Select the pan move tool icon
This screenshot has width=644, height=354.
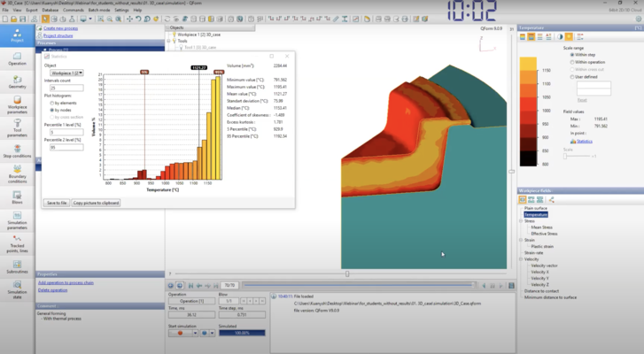pyautogui.click(x=129, y=19)
